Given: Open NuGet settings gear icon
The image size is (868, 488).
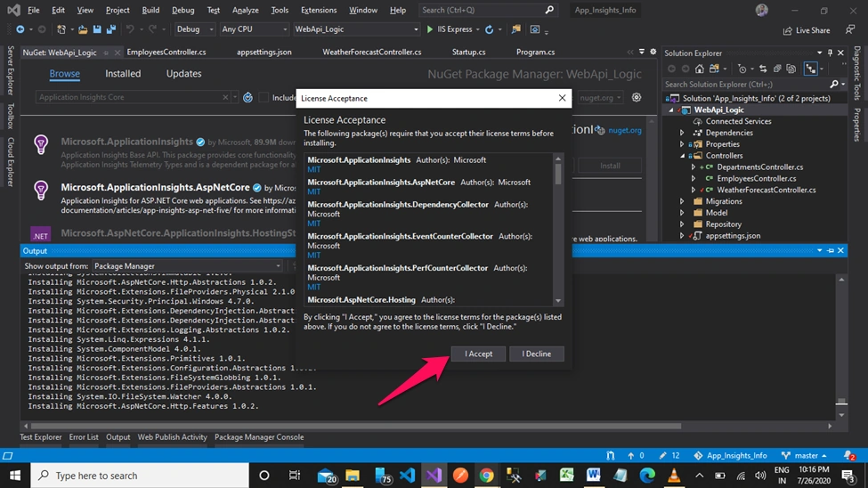Looking at the screenshot, I should pos(637,97).
